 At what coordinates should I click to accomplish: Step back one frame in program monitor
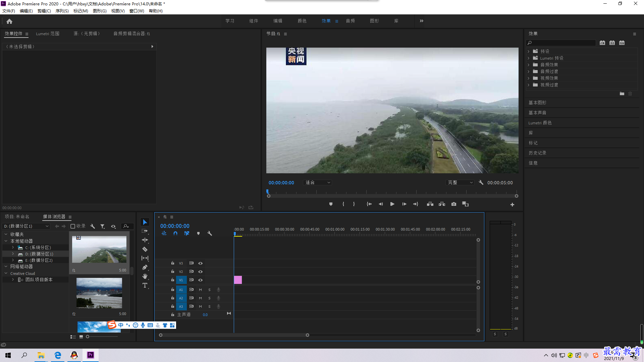point(381,204)
